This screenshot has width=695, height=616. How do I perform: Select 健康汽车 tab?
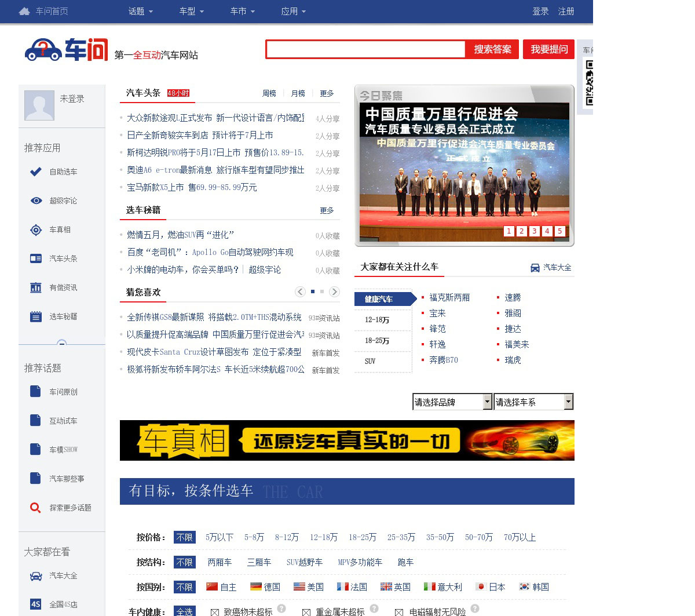pos(385,299)
